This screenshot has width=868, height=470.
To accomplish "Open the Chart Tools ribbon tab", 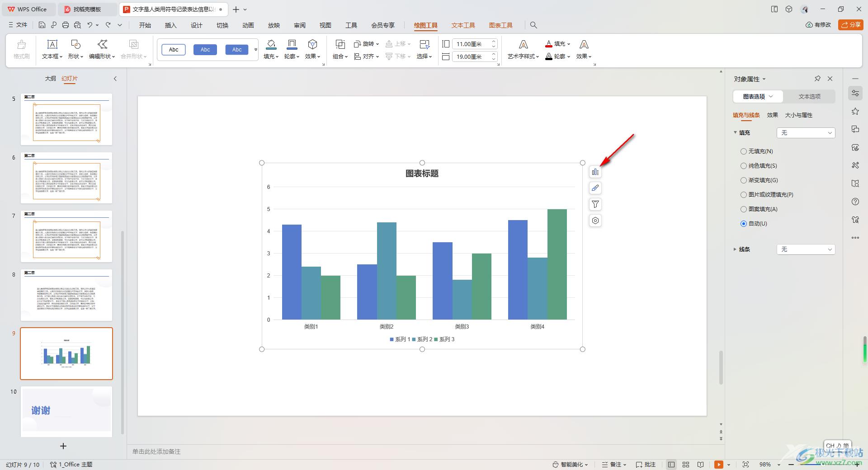I will coord(500,25).
